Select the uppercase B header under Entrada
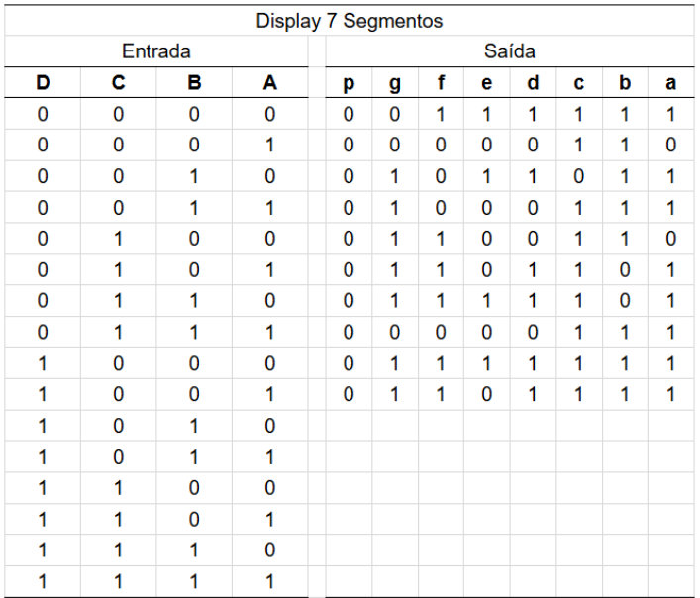This screenshot has width=700, height=598. [x=194, y=83]
